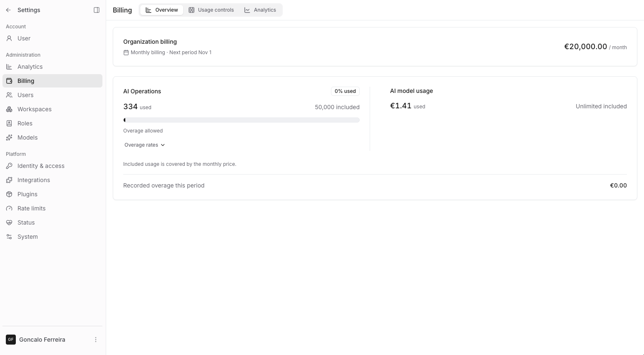644x355 pixels.
Task: Click the GF avatar badge
Action: point(11,340)
